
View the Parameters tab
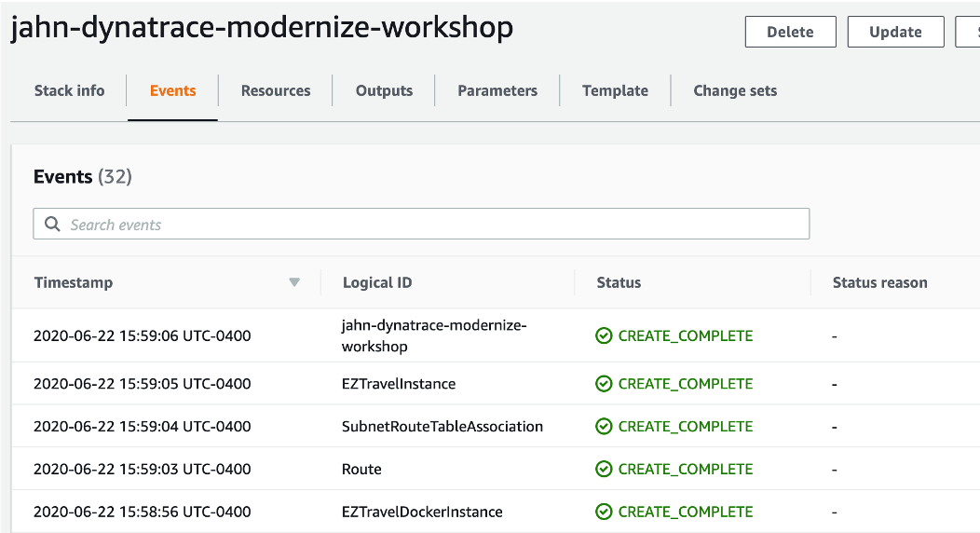pyautogui.click(x=497, y=90)
